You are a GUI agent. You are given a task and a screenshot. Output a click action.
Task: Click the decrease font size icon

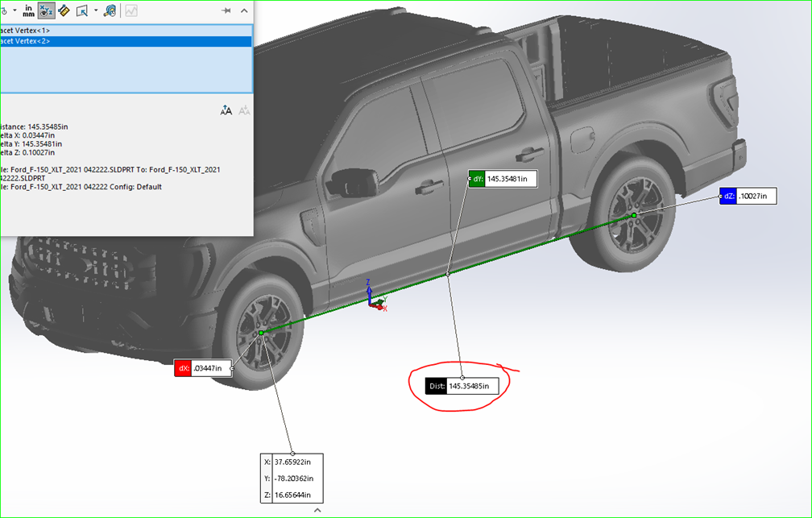tap(244, 110)
